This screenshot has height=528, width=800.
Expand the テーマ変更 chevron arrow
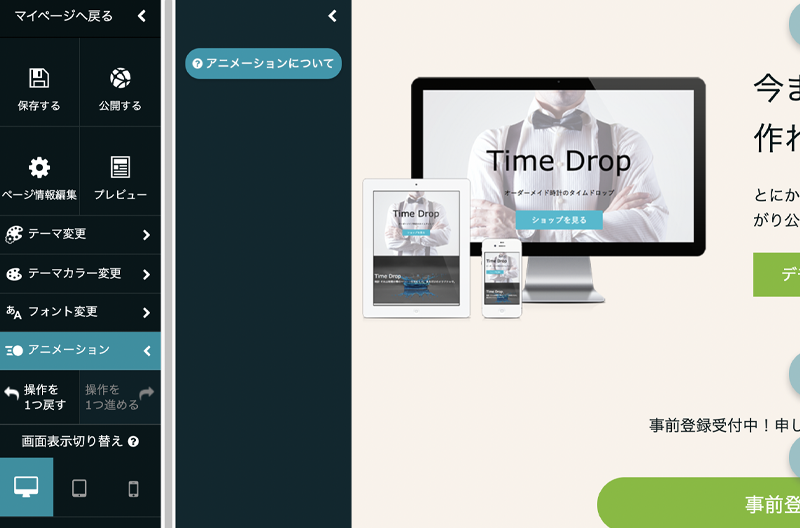click(146, 235)
